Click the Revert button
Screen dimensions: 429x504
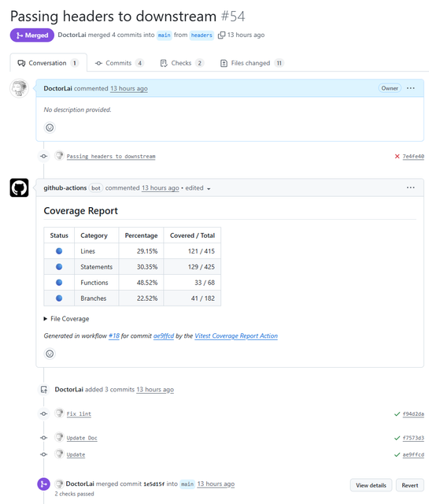pyautogui.click(x=410, y=485)
